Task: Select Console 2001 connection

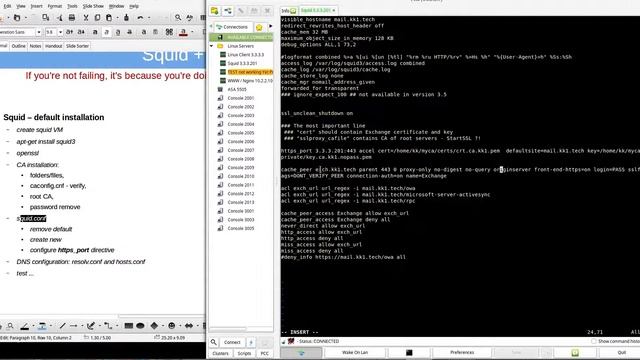Action: click(x=241, y=98)
